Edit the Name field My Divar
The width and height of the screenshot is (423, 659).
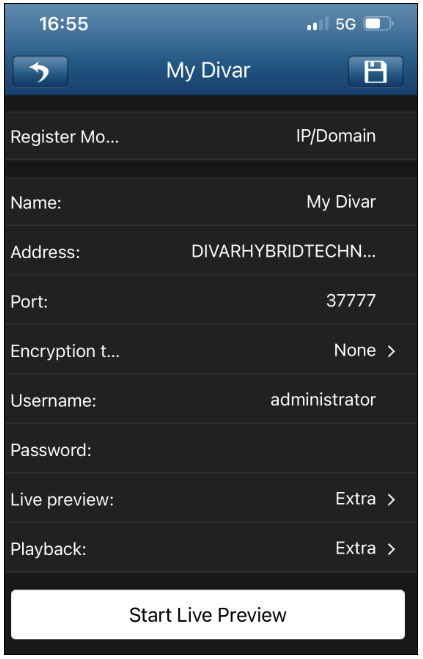211,202
